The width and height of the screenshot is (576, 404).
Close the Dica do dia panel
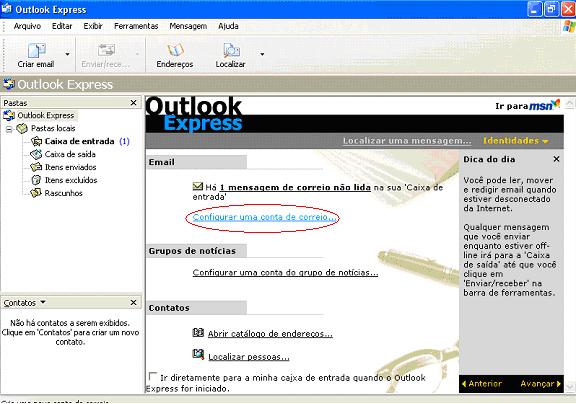(557, 159)
